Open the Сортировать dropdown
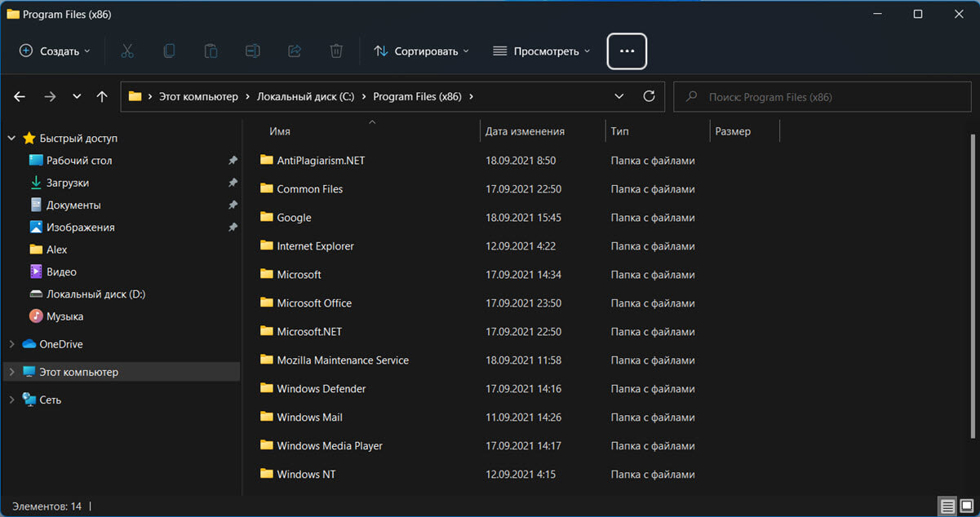This screenshot has height=517, width=980. click(422, 51)
